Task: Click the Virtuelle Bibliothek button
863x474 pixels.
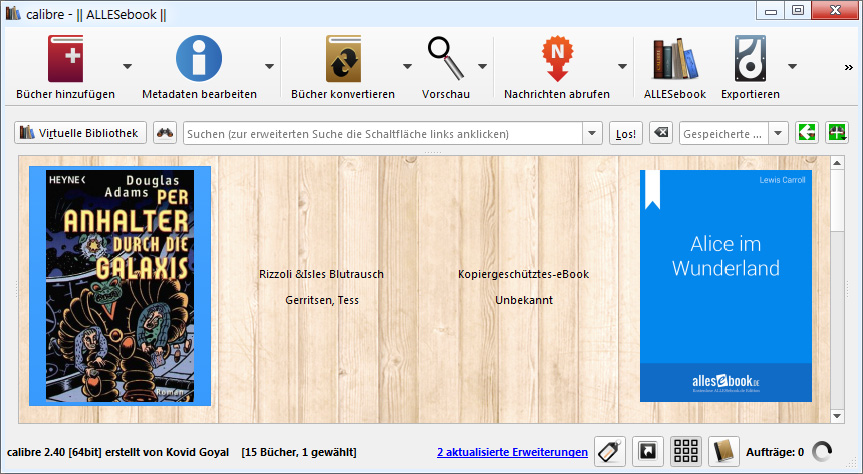Action: pos(80,133)
